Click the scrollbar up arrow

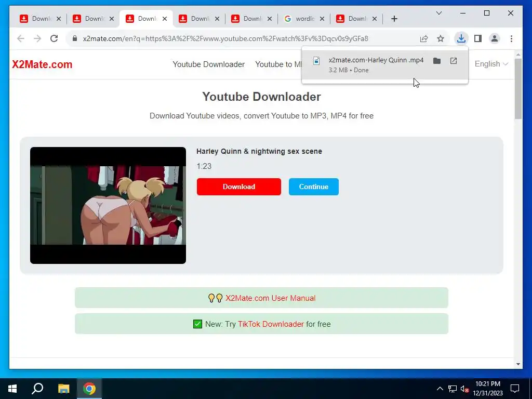coord(518,54)
